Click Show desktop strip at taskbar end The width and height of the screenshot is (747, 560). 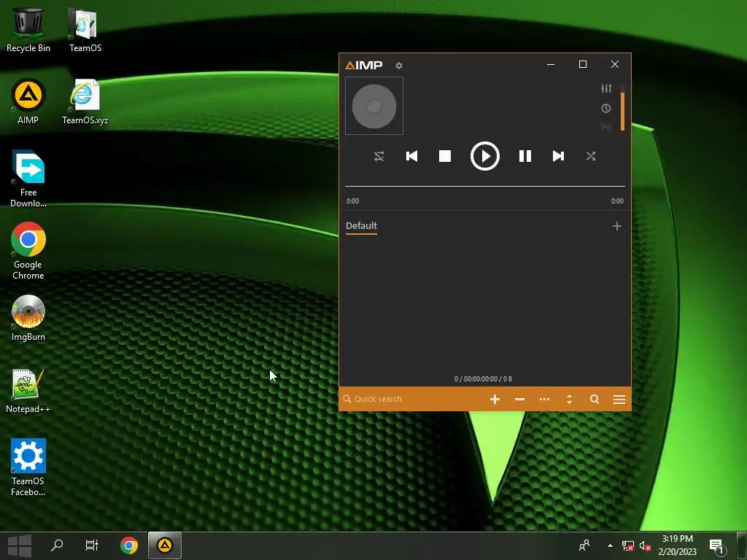[742, 545]
